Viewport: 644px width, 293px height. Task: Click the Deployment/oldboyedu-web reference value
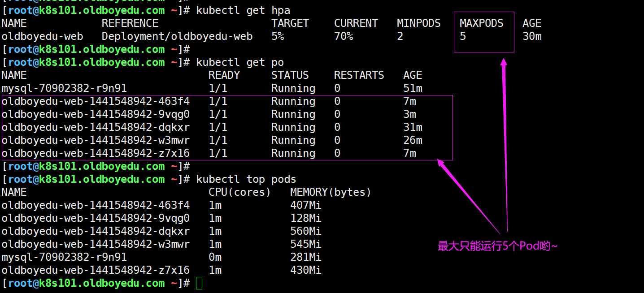coord(177,36)
